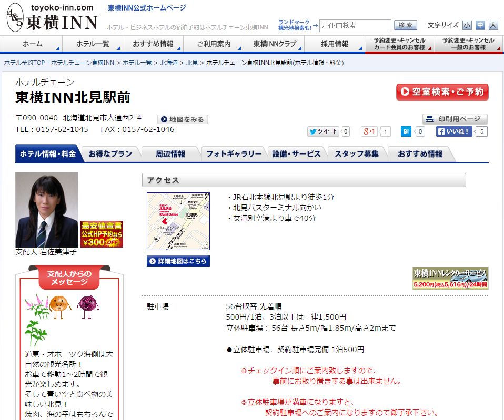Open the 東横INNクラブ menu

(274, 44)
